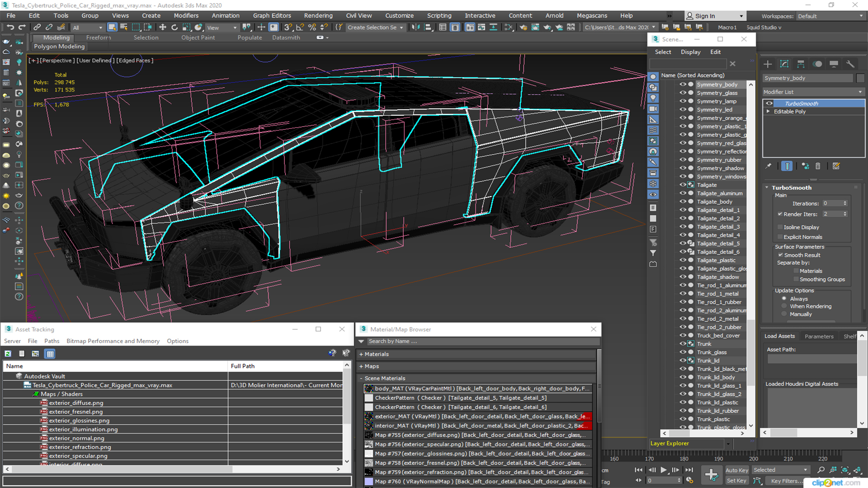868x488 pixels.
Task: Uncheck the Render Iters checkbox
Action: click(x=780, y=214)
